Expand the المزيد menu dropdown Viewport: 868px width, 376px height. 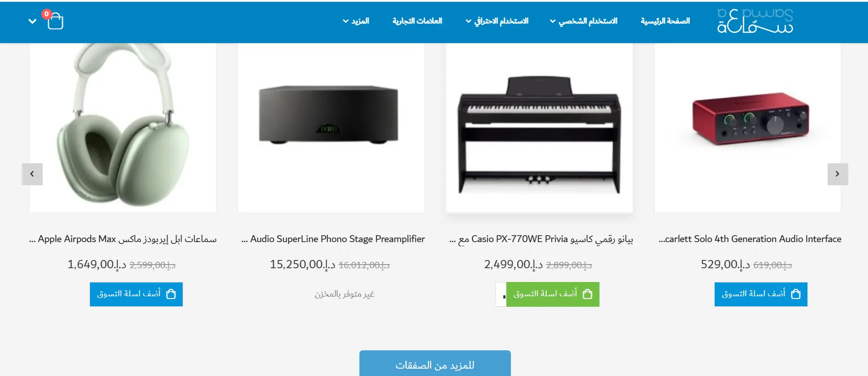(356, 21)
